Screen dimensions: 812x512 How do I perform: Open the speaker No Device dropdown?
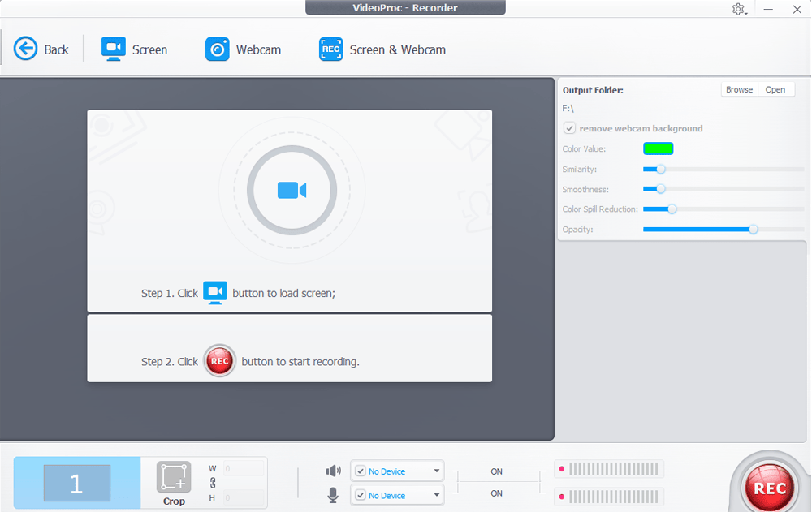point(436,471)
